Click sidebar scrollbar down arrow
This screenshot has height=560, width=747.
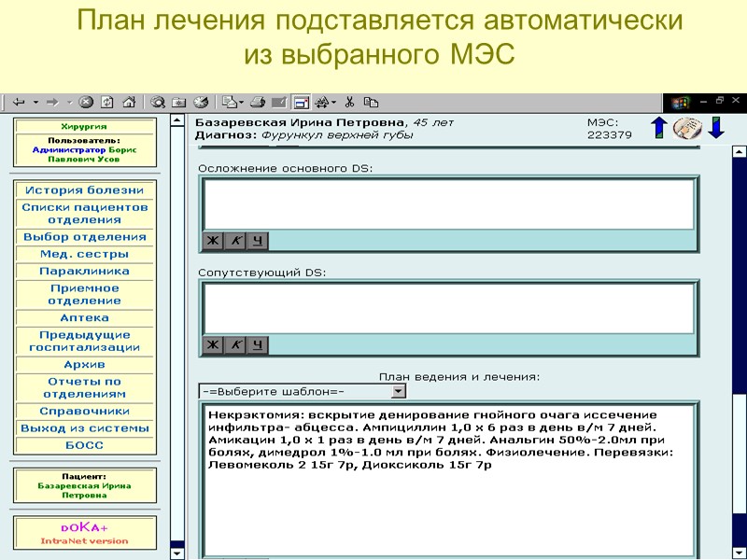(x=176, y=553)
